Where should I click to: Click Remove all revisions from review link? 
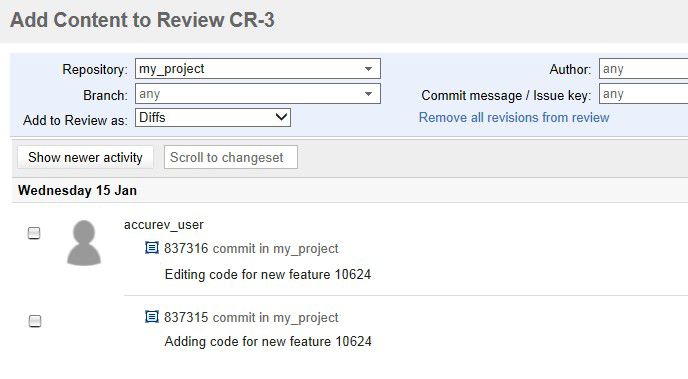click(x=514, y=118)
